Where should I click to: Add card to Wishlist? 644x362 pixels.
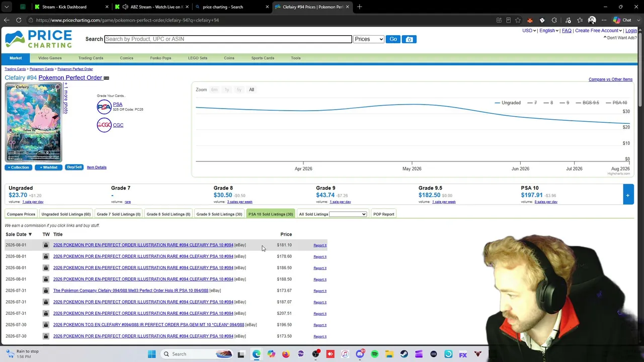pyautogui.click(x=48, y=167)
